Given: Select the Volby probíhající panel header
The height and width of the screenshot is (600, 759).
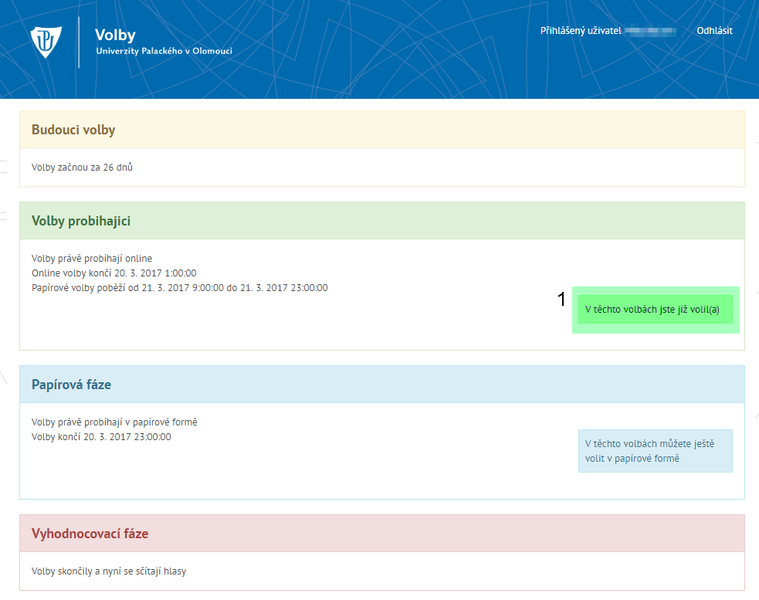Looking at the screenshot, I should 81,221.
